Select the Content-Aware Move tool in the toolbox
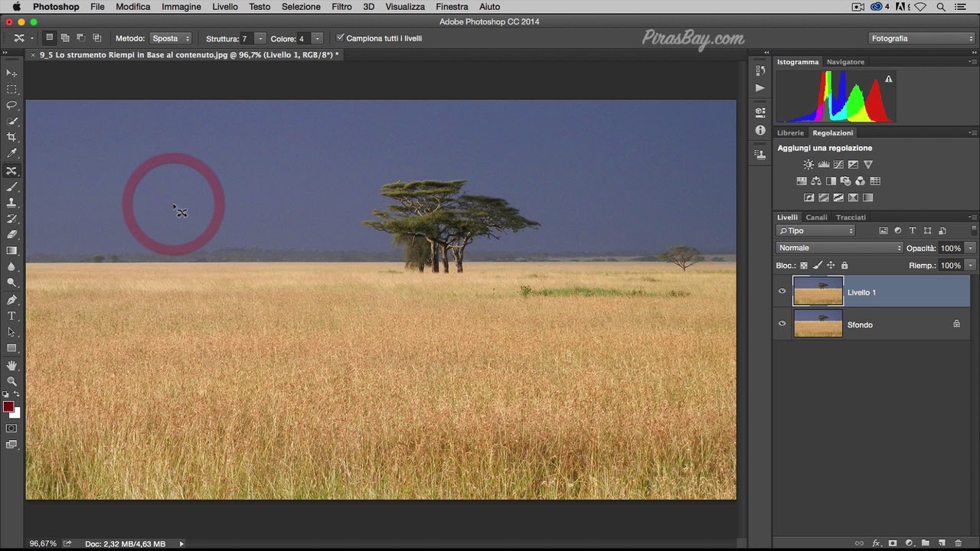980x551 pixels. (11, 171)
